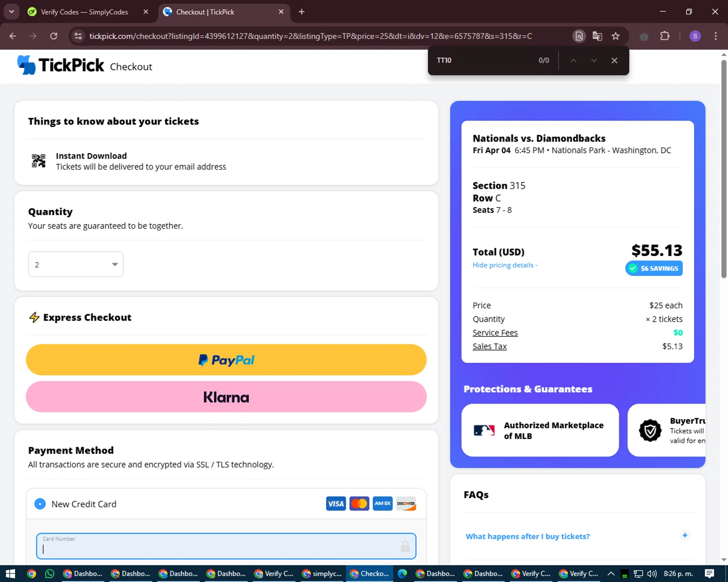Collapse with Hide pricing details link
The image size is (728, 582).
505,265
